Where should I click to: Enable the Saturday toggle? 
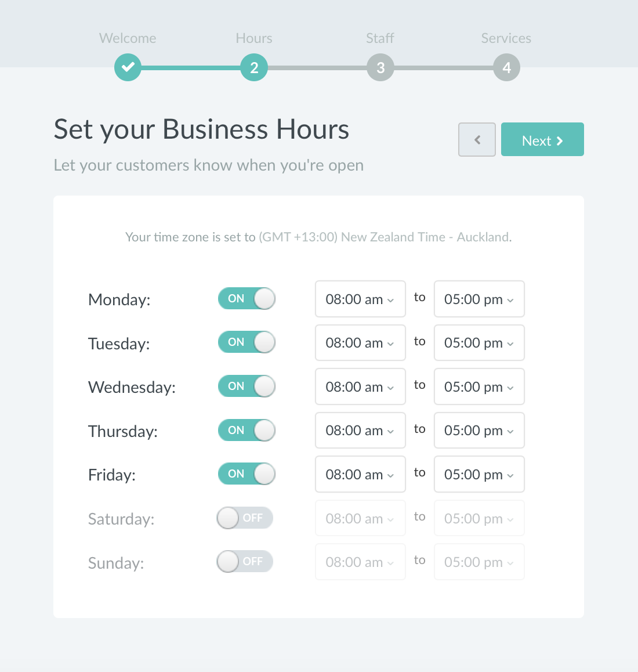tap(245, 518)
